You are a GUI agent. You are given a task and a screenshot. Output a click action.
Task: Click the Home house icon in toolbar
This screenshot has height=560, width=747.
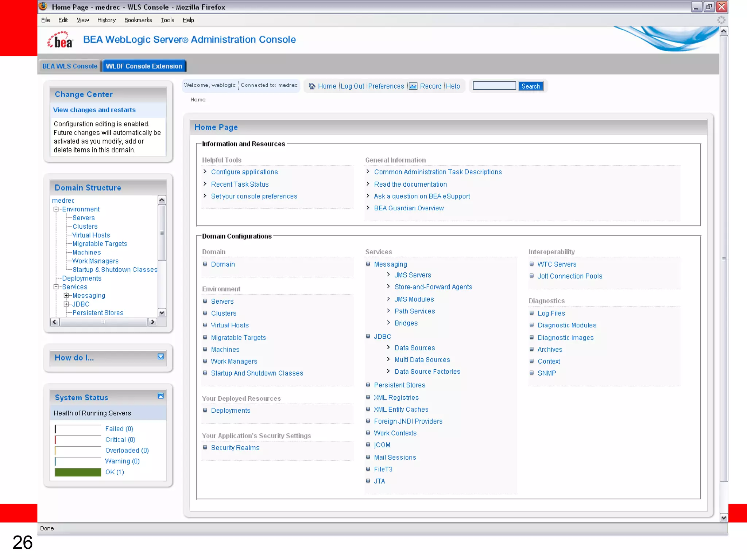[x=312, y=86]
